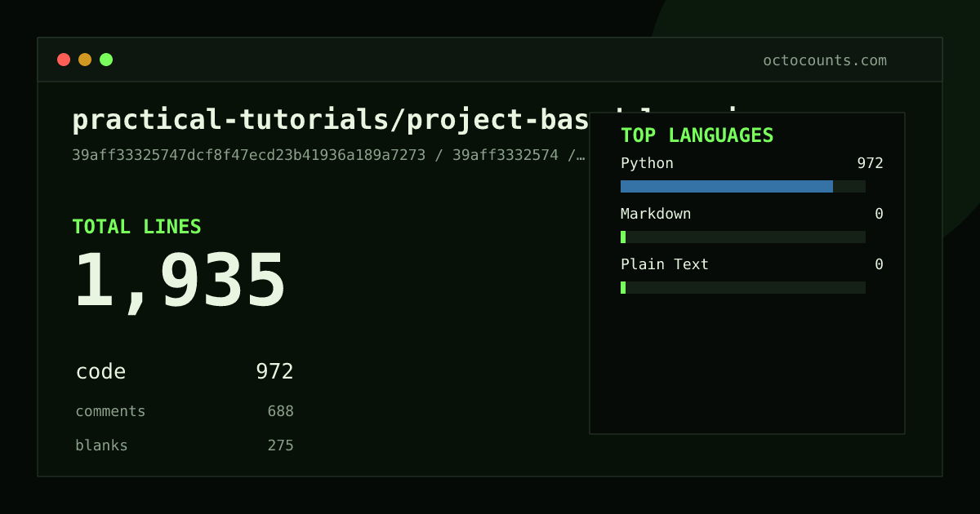Screen dimensions: 980x514
Task: Click the code row label
Action: (x=100, y=372)
